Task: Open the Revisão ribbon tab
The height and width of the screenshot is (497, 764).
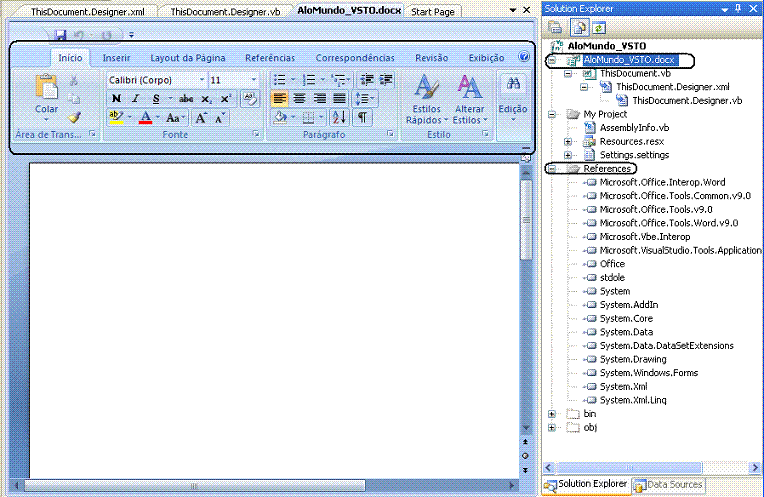Action: click(x=432, y=58)
